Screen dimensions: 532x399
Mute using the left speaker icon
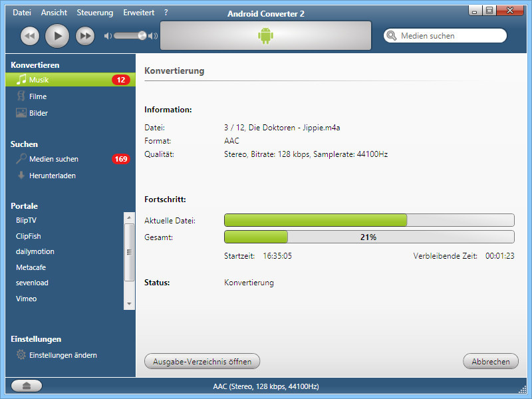pyautogui.click(x=108, y=36)
